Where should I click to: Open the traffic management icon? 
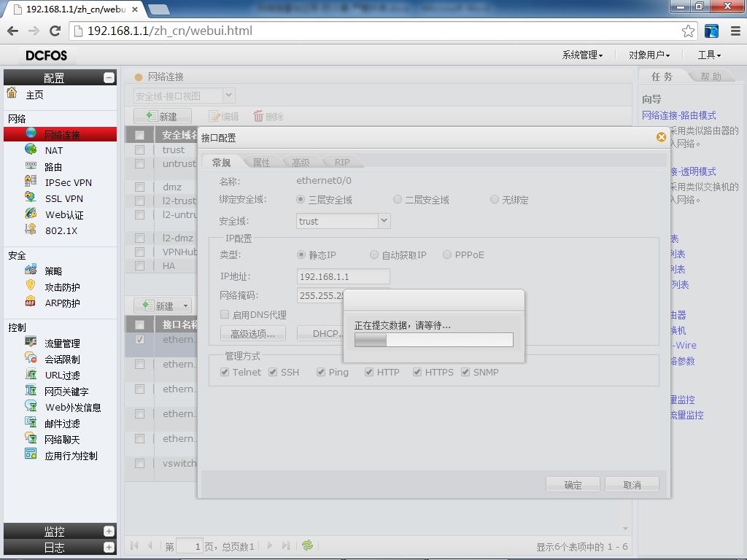(x=31, y=342)
